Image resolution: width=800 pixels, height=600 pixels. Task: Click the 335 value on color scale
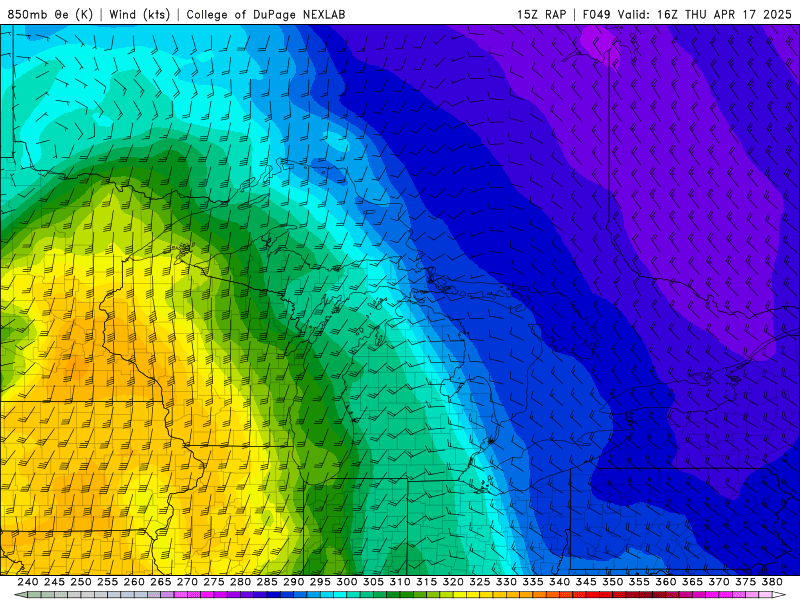[533, 582]
